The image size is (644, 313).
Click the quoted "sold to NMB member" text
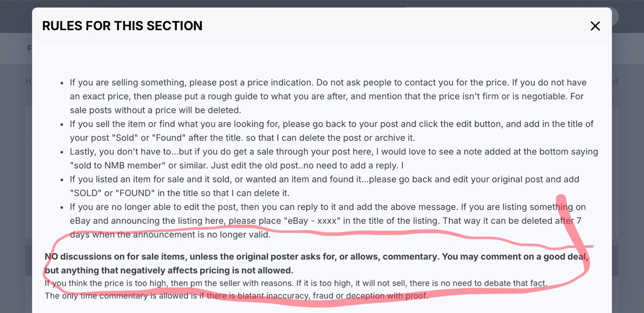point(118,166)
